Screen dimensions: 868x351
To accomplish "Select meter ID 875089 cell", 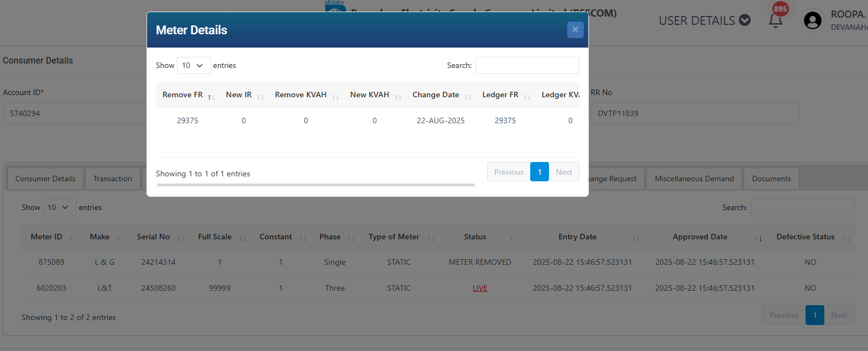I will pyautogui.click(x=51, y=262).
